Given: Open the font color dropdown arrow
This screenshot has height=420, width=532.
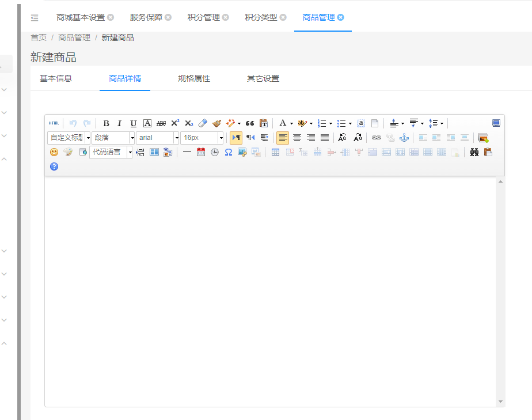Looking at the screenshot, I should 291,124.
